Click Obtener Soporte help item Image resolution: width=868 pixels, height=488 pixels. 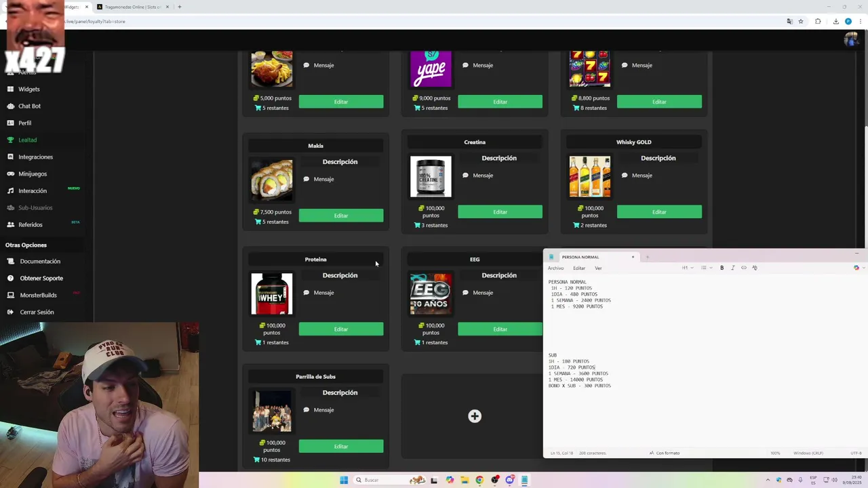tap(41, 278)
